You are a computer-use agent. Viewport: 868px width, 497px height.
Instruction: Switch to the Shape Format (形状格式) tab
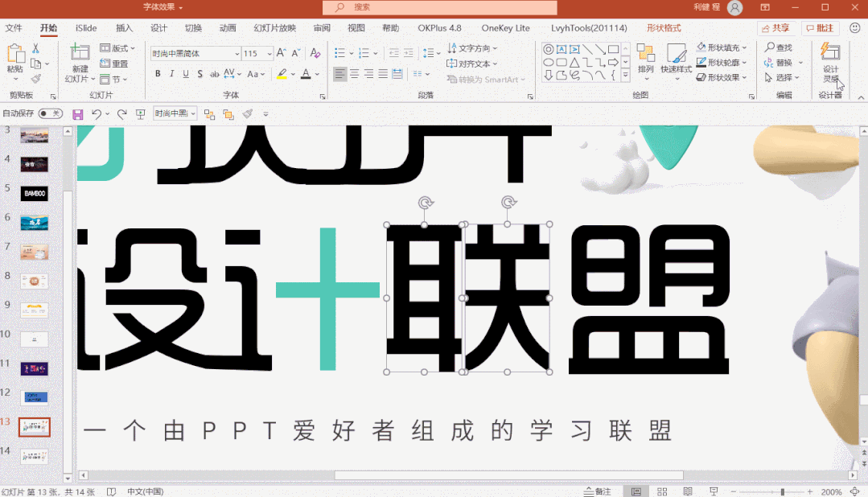[664, 27]
